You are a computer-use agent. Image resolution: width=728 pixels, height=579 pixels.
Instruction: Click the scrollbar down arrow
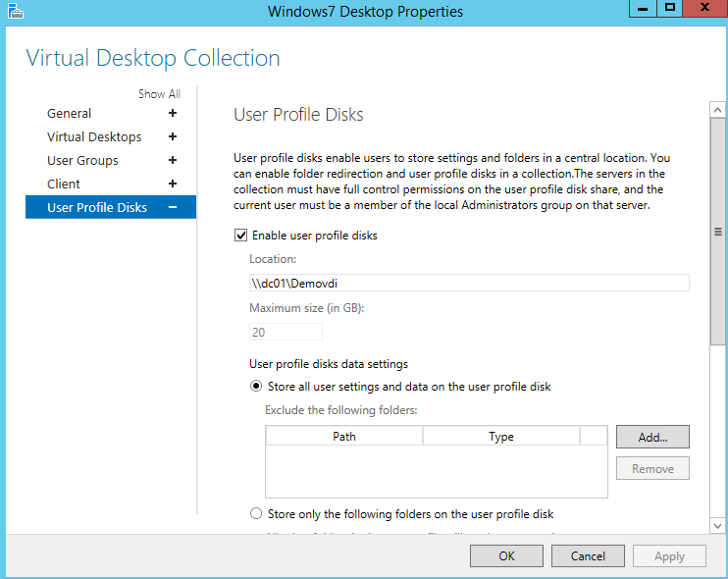718,525
